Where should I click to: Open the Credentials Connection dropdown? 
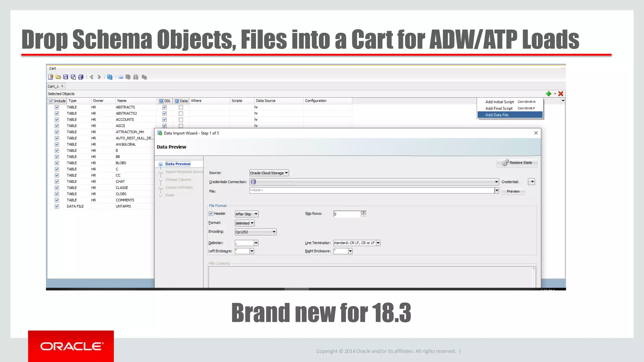pyautogui.click(x=497, y=182)
